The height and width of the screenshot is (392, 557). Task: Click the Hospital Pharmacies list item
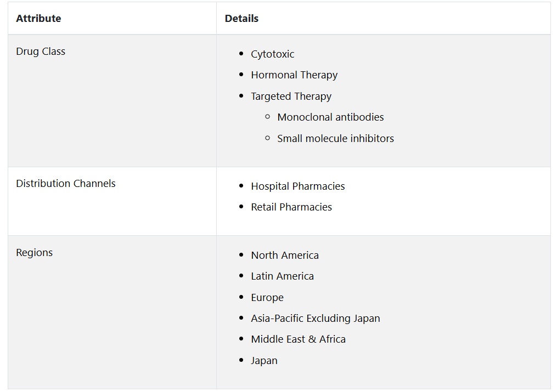(x=297, y=186)
